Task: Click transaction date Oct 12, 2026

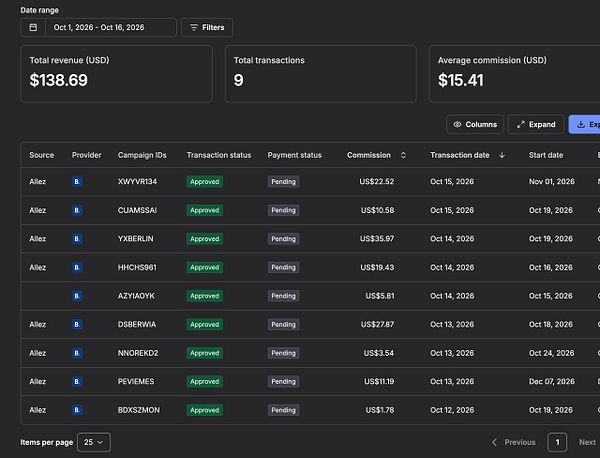Action: tap(452, 410)
